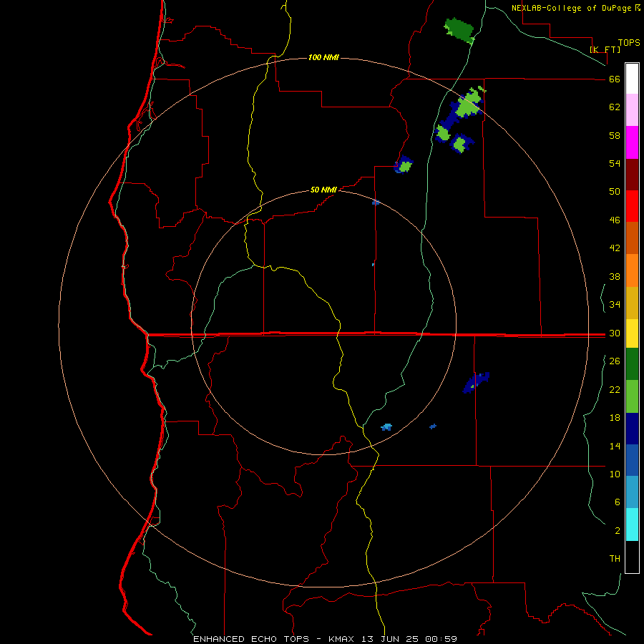Viewport: 644px width, 644px height.
Task: Click the "ENHANCED ECHO TOPS" product title
Action: pyautogui.click(x=251, y=639)
